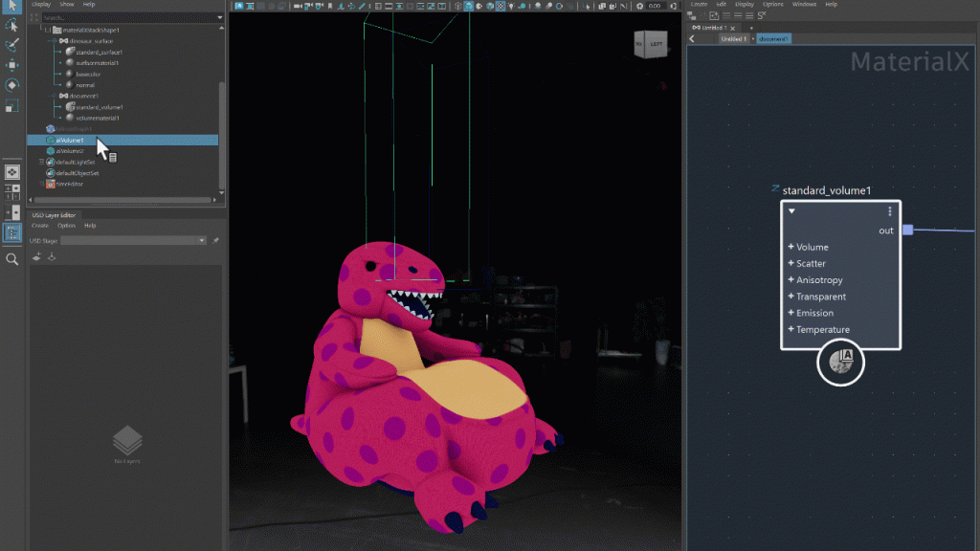Expand the Volume attribute group

[791, 247]
